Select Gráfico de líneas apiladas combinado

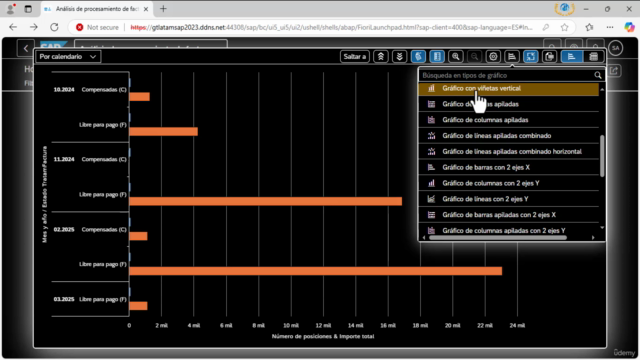tap(509, 136)
